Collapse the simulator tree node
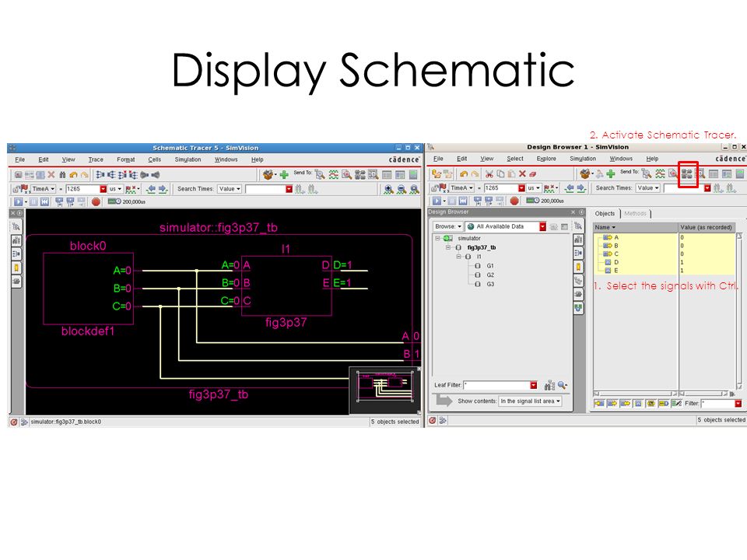 click(437, 238)
